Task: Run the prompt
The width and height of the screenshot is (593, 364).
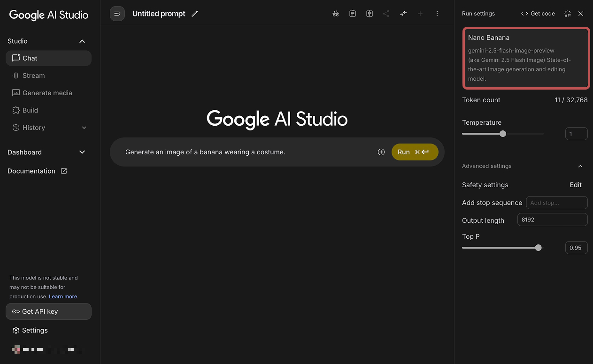Action: 415,152
